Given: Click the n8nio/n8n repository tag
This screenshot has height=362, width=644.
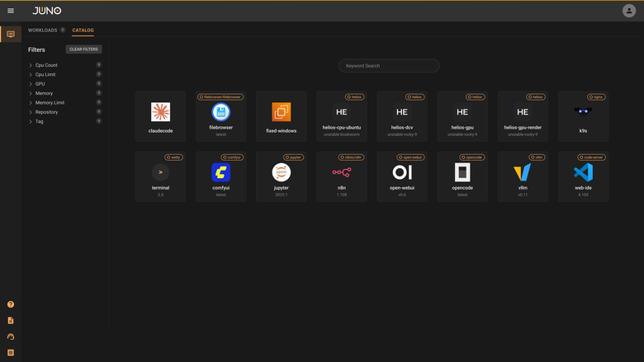Looking at the screenshot, I should point(351,157).
